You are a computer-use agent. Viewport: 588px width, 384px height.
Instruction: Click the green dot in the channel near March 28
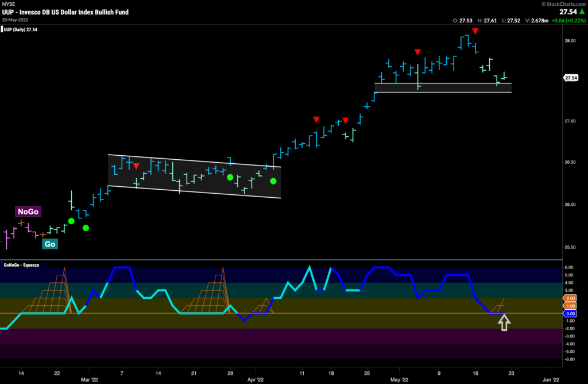pos(230,177)
